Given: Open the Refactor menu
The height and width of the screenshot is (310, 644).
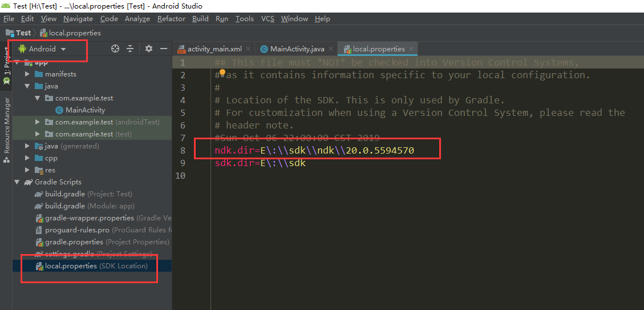Looking at the screenshot, I should coord(171,19).
